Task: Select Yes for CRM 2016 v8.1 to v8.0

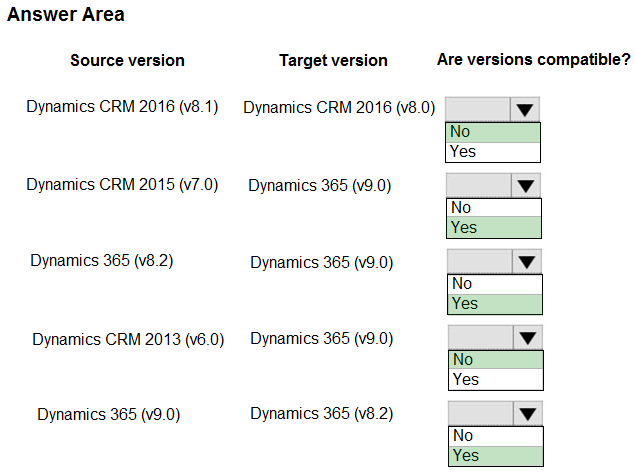Action: (493, 152)
